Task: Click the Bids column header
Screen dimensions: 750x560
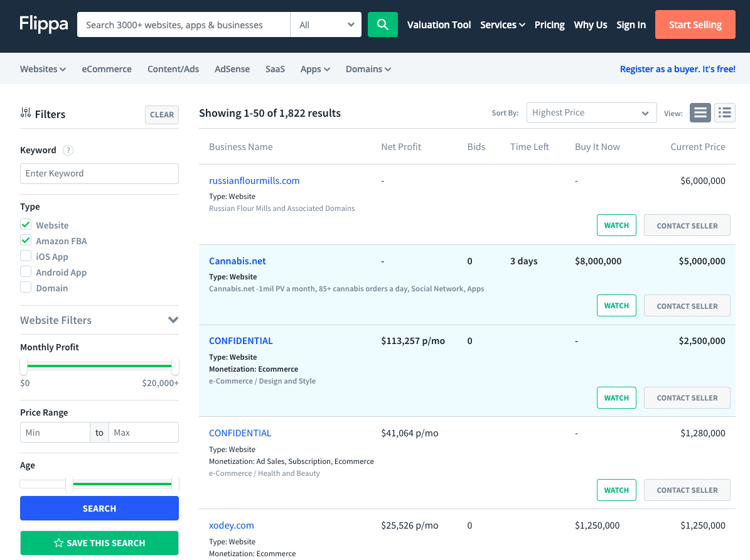Action: click(x=476, y=146)
